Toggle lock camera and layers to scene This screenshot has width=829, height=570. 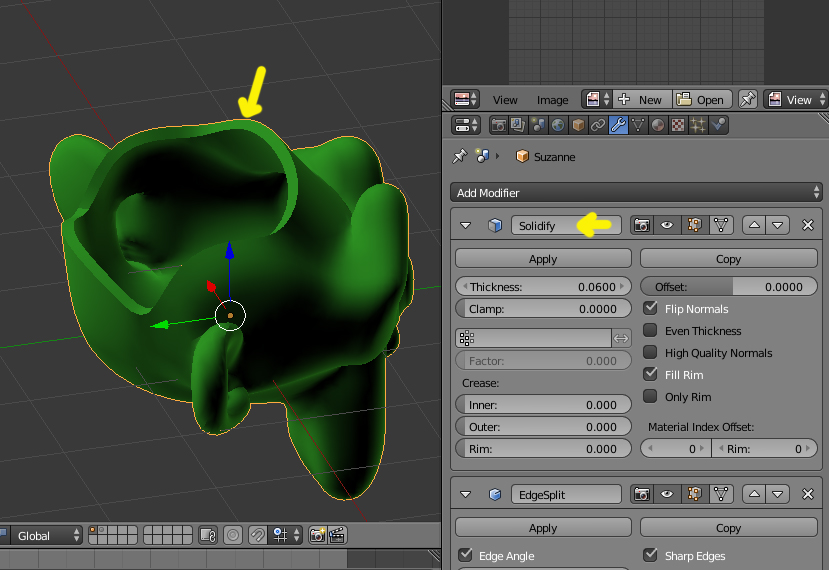coord(208,535)
